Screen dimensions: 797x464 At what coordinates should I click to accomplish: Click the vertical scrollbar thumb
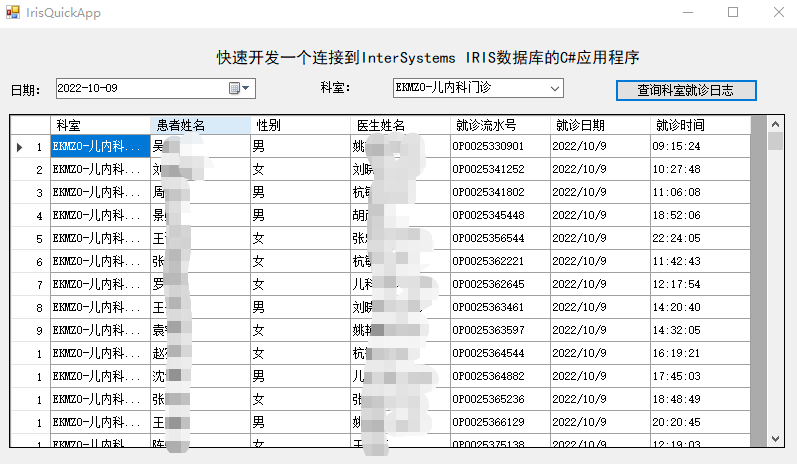[775, 141]
